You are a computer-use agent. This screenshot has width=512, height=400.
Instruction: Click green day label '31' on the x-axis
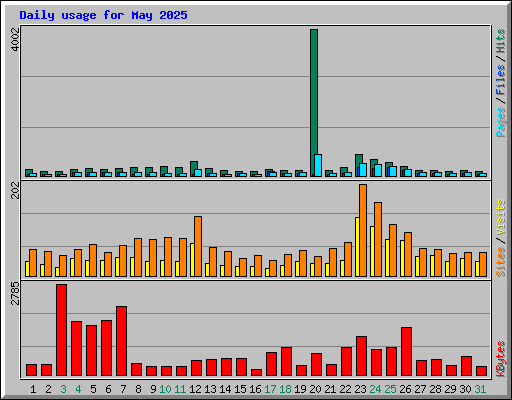[480, 389]
